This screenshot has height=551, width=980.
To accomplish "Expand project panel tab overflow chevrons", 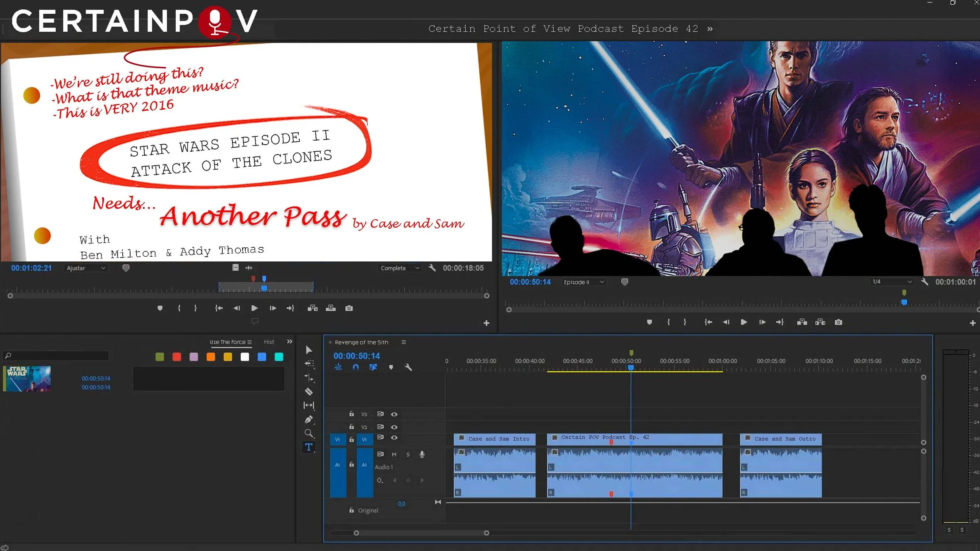I will click(289, 342).
